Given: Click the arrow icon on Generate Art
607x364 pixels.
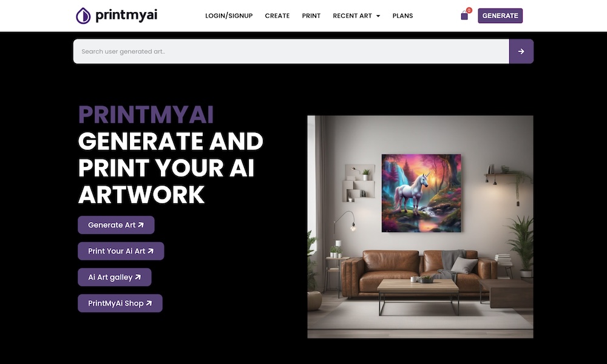Looking at the screenshot, I should coord(141,224).
